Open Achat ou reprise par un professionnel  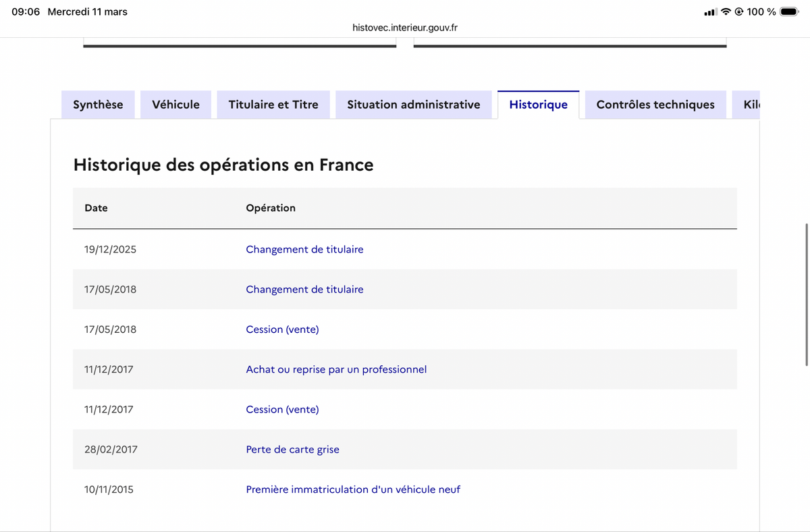tap(336, 369)
